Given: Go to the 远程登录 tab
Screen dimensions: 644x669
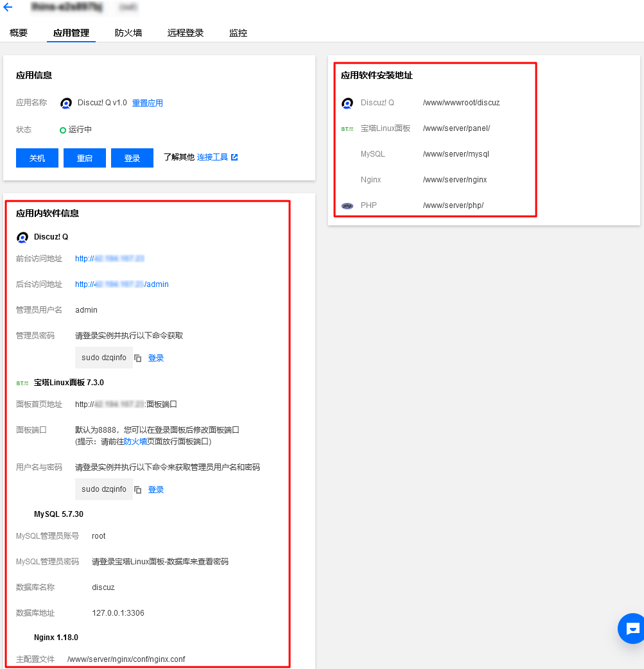Looking at the screenshot, I should pos(186,33).
